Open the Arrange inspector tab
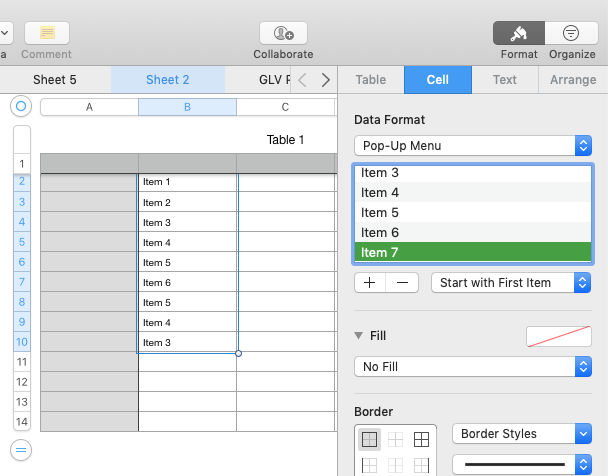This screenshot has width=608, height=476. tap(573, 80)
